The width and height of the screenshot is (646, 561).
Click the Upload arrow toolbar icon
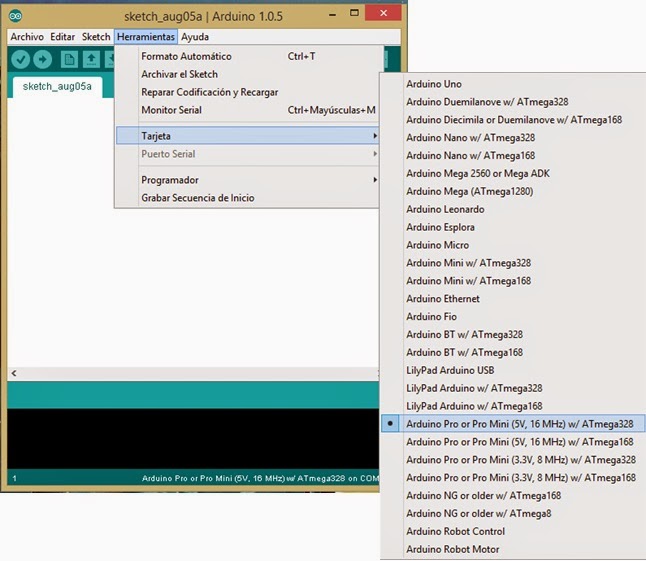point(42,60)
